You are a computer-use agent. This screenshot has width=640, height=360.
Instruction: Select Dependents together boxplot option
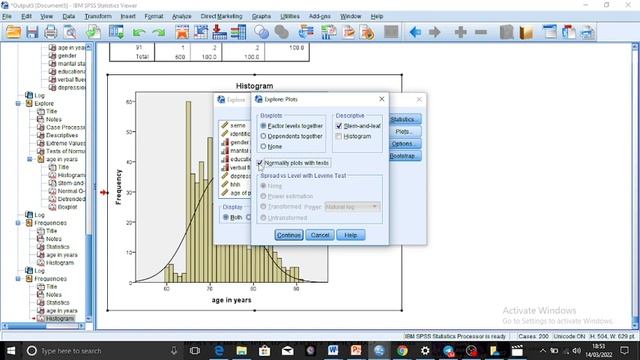point(263,136)
